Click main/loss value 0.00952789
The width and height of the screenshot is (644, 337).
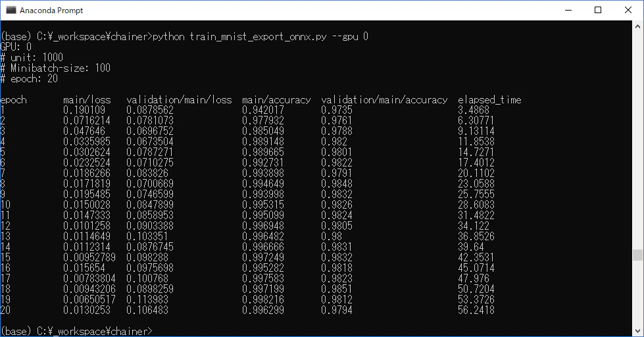click(x=89, y=257)
